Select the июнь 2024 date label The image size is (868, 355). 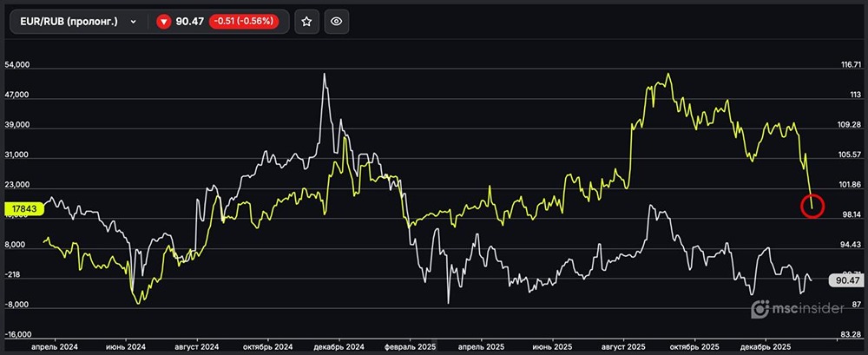[126, 346]
